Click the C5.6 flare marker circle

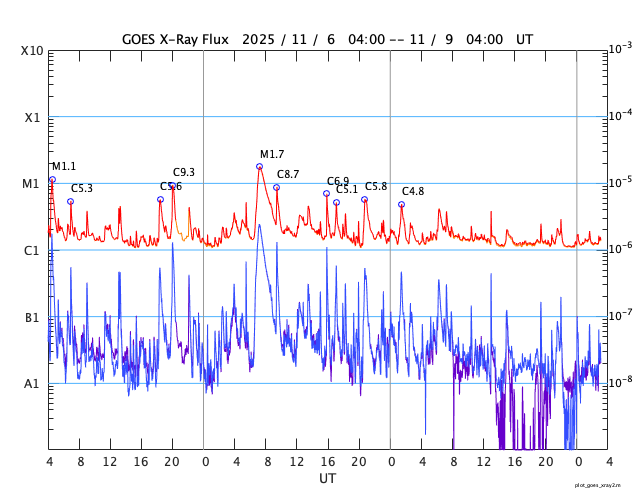coord(160,199)
